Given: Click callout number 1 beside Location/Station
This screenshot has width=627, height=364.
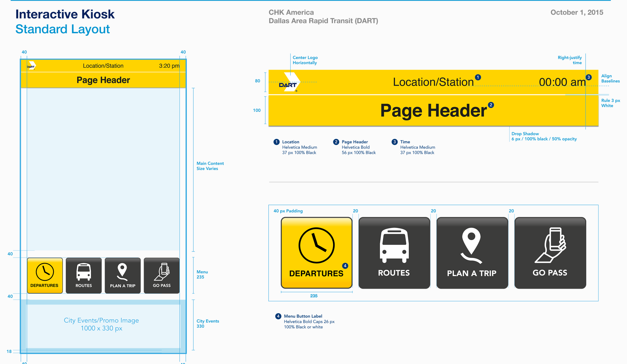Looking at the screenshot, I should [x=478, y=77].
